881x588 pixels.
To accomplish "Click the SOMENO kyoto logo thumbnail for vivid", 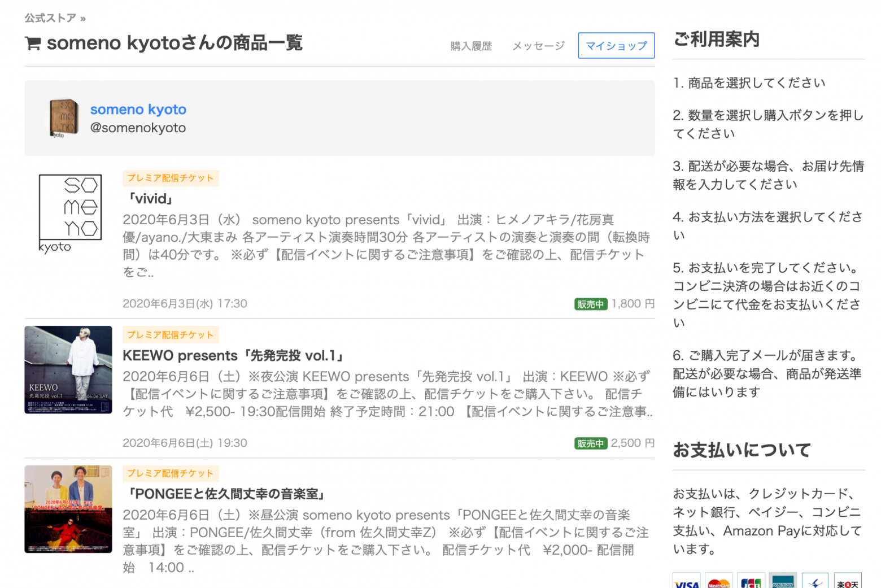I will (x=68, y=214).
